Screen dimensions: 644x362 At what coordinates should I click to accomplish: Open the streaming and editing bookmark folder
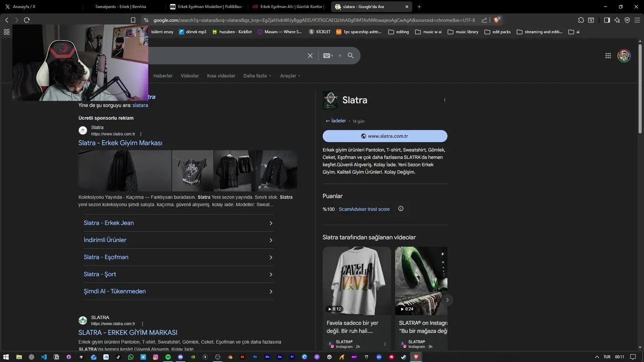tap(540, 32)
